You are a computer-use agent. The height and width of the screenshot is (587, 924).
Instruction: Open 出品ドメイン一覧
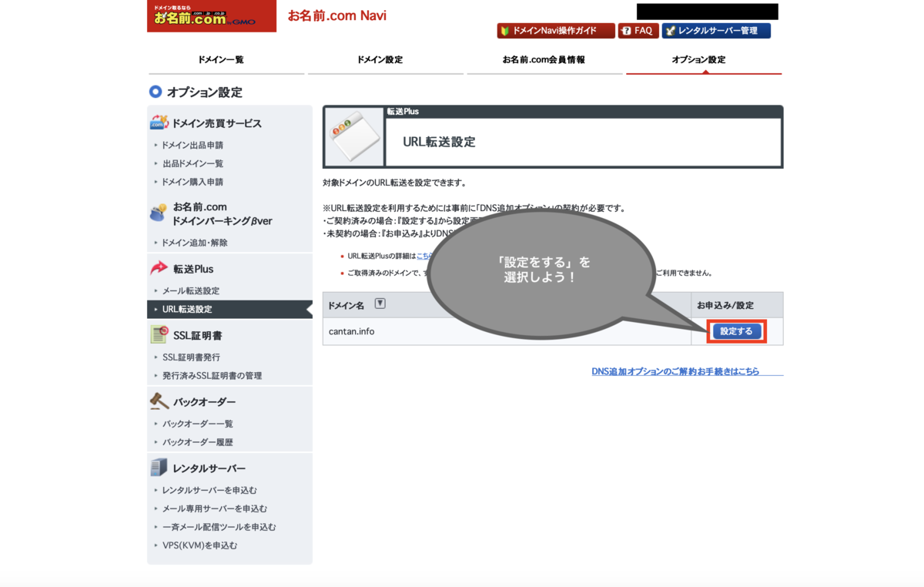pyautogui.click(x=192, y=163)
